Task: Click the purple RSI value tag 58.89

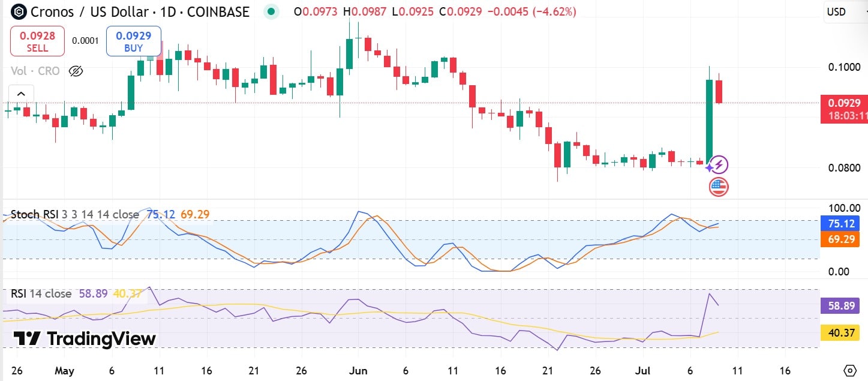Action: (840, 305)
